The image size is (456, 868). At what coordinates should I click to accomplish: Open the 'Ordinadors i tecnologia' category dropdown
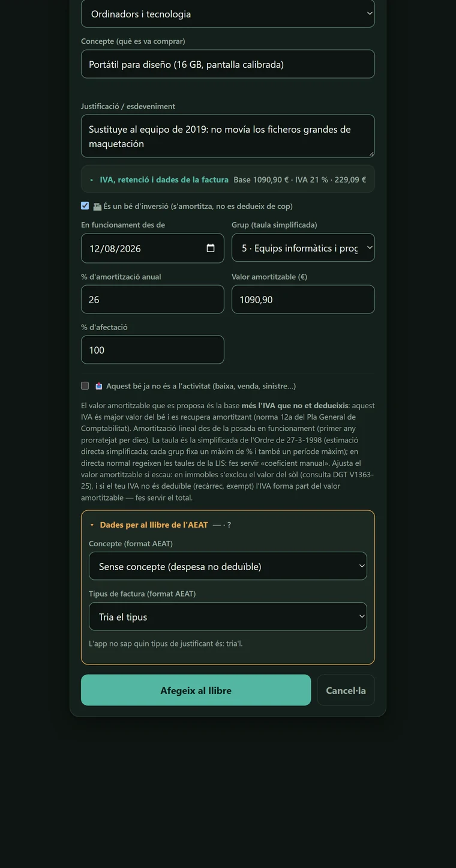[228, 14]
